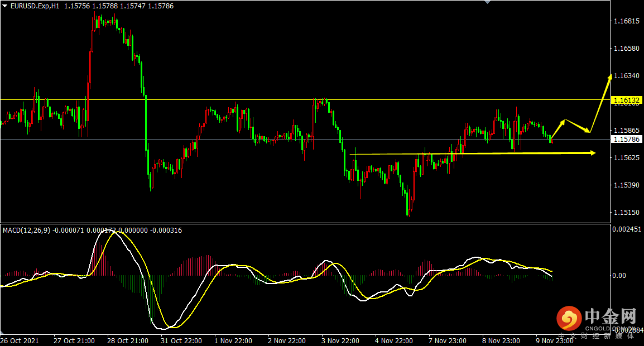Click the chart shift marker at top edge
This screenshot has height=346, width=644.
click(x=488, y=2)
